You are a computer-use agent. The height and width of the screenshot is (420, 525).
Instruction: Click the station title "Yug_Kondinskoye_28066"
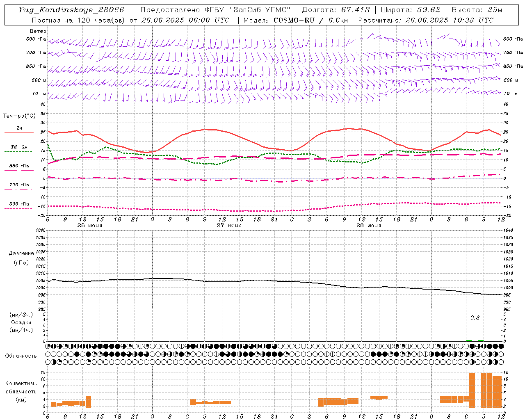[x=71, y=10]
